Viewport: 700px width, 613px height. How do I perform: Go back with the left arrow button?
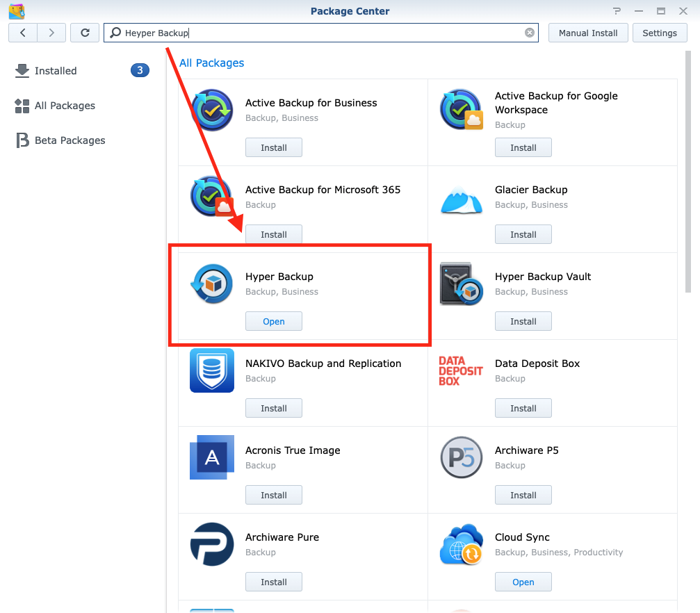23,33
